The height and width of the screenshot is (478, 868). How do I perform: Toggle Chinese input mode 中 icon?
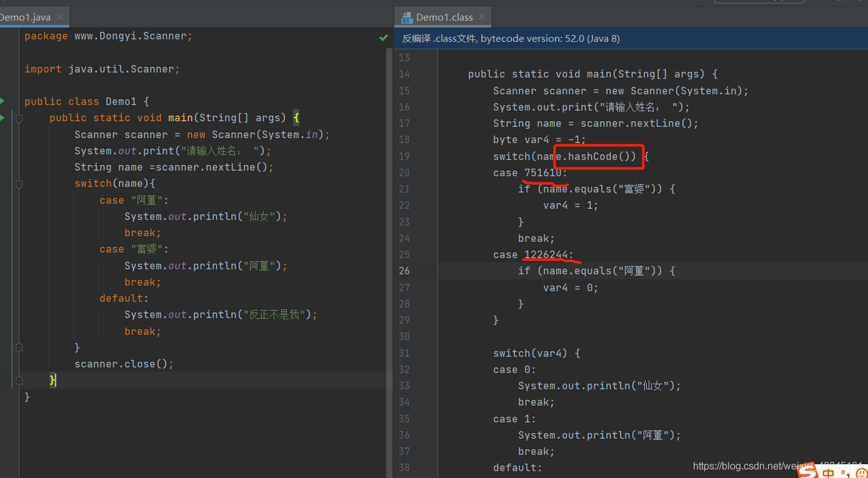829,474
